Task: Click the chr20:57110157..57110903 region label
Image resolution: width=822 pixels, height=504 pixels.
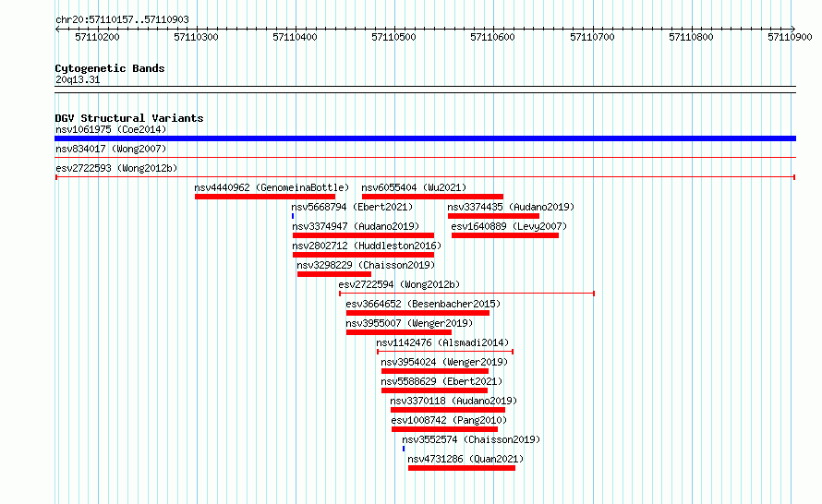Action: (x=122, y=20)
